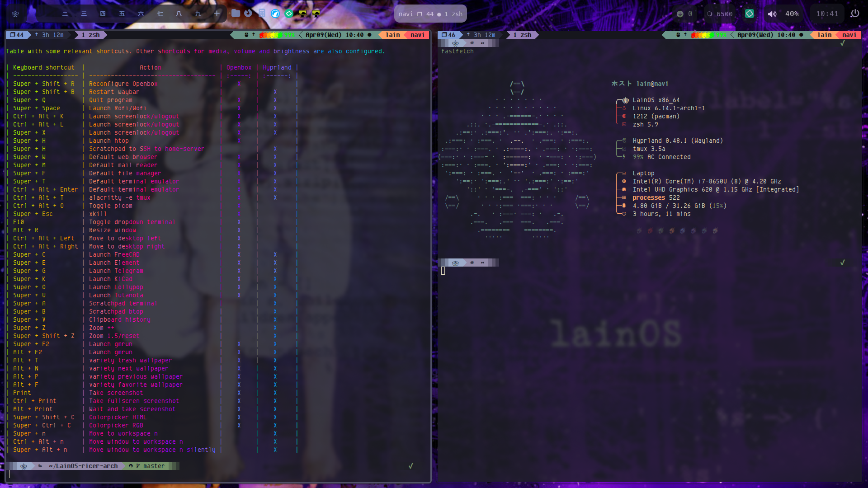Launch Firefox from the top bar
Viewport: 868px width, 488px height.
248,13
